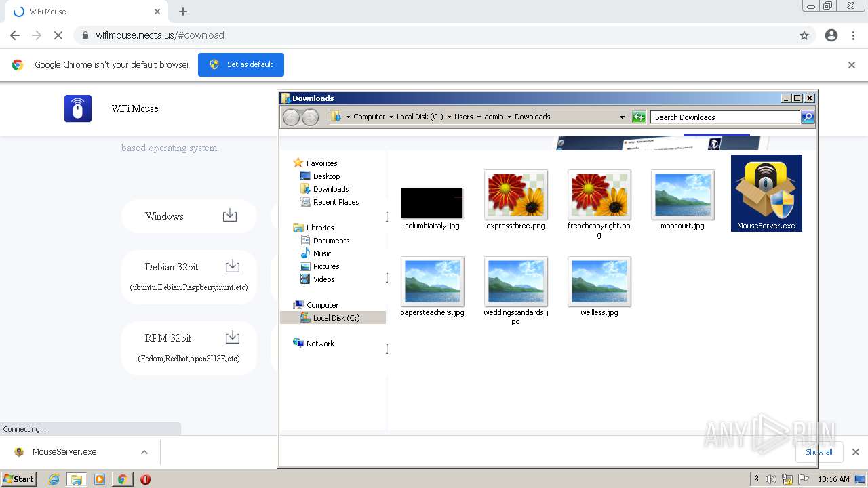Expand the admin breadcrumb arrow
This screenshot has height=488, width=868.
(x=509, y=117)
